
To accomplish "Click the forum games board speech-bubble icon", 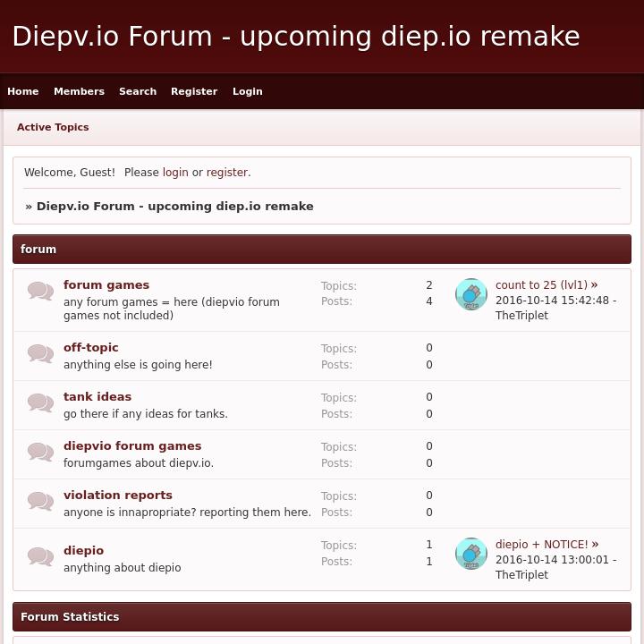I will pos(40,291).
